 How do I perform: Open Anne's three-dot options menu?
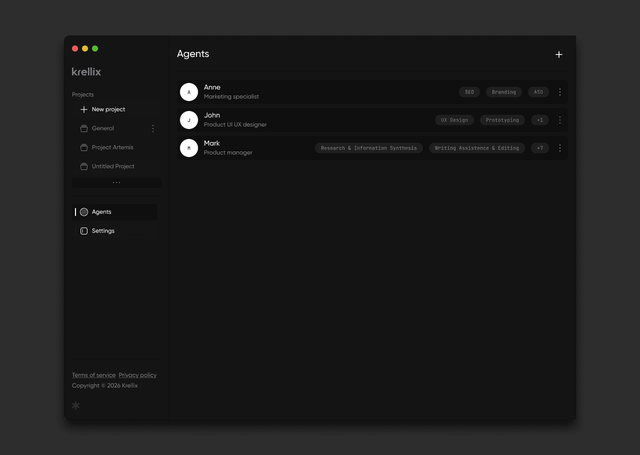click(560, 92)
